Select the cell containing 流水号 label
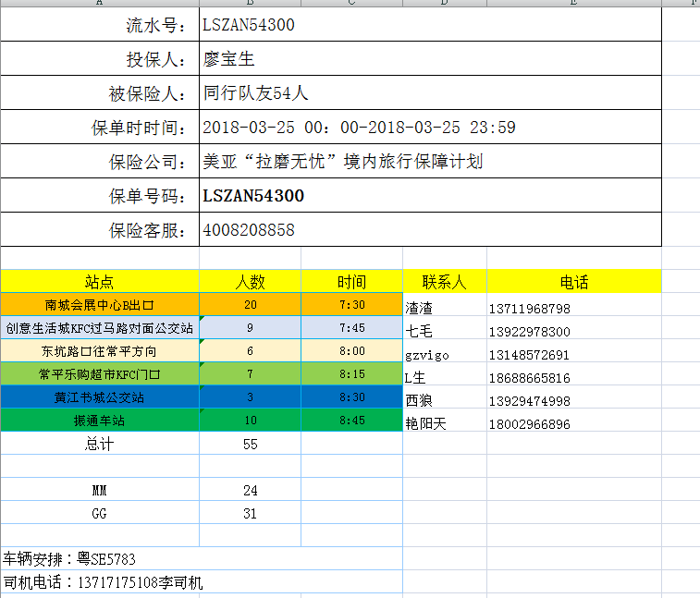 tap(100, 25)
